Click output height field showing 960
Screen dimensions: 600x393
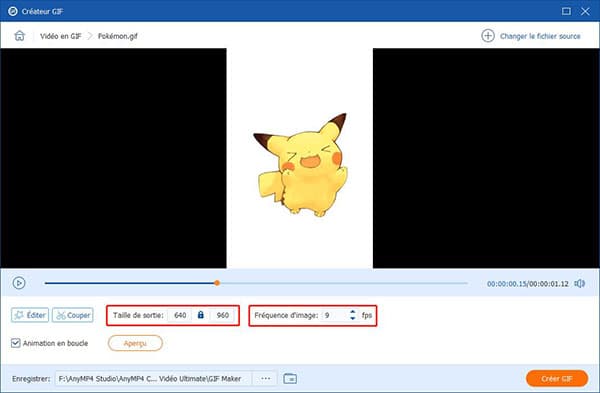tap(222, 315)
